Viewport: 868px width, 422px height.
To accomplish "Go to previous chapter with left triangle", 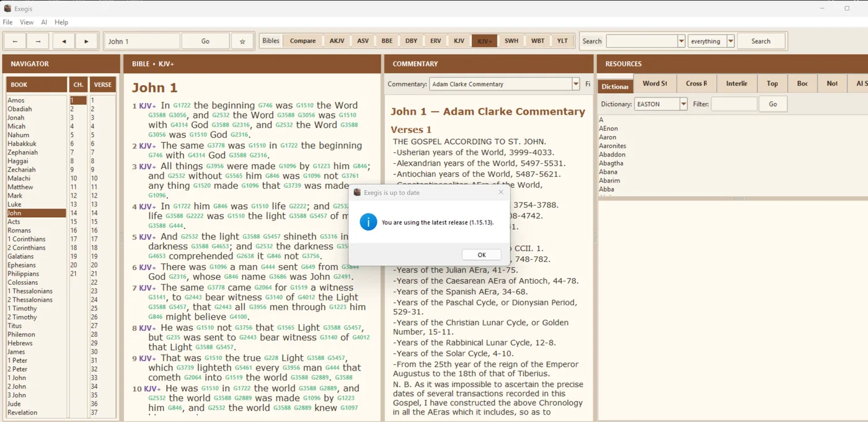I will click(63, 42).
